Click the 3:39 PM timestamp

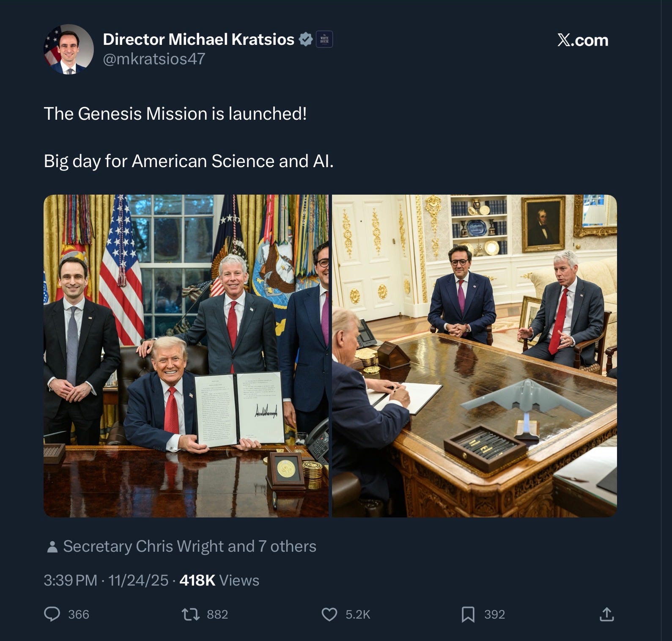(70, 580)
